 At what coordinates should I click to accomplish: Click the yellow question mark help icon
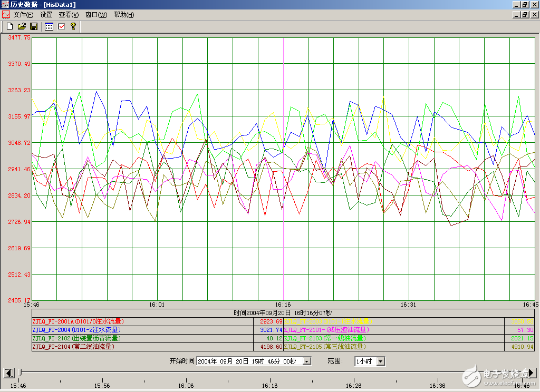tap(73, 26)
